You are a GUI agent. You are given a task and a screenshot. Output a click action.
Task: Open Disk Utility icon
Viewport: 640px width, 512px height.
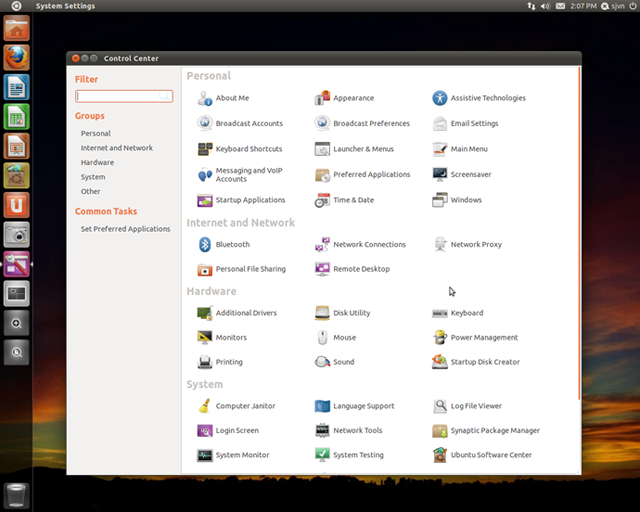pyautogui.click(x=322, y=313)
